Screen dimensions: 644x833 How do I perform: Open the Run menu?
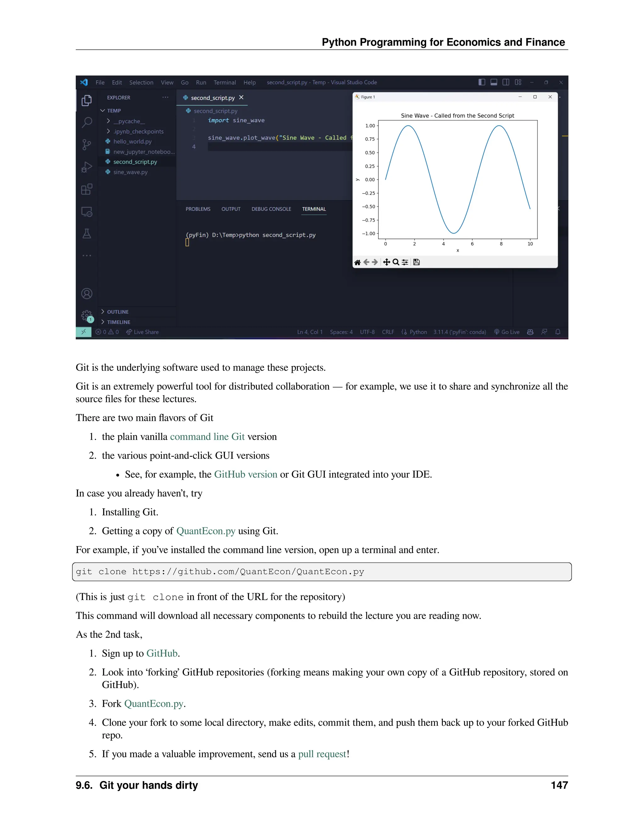201,82
